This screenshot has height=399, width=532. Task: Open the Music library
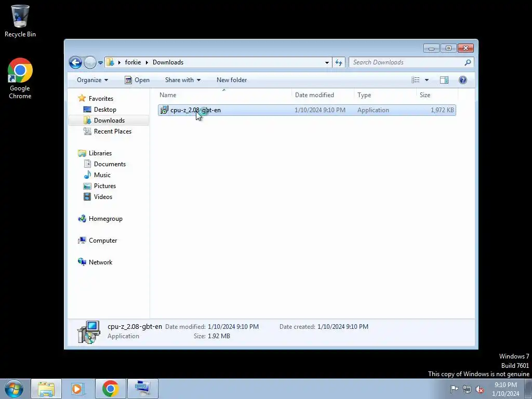pyautogui.click(x=98, y=175)
